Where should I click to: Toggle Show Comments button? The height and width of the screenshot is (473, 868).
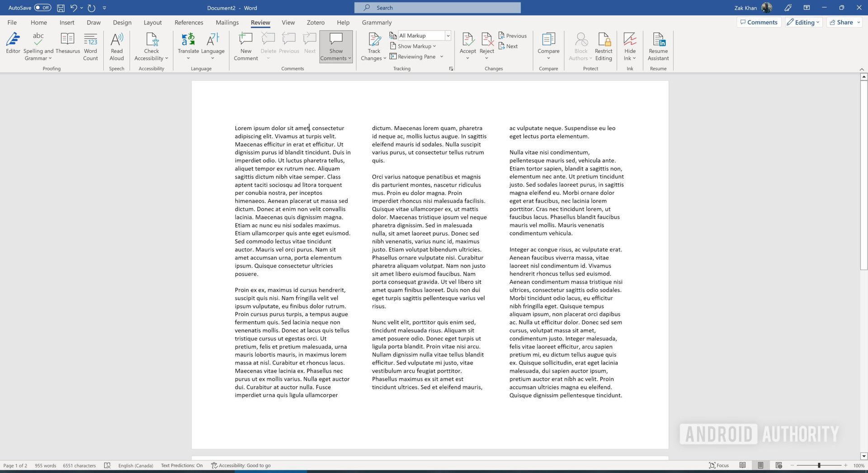(335, 46)
